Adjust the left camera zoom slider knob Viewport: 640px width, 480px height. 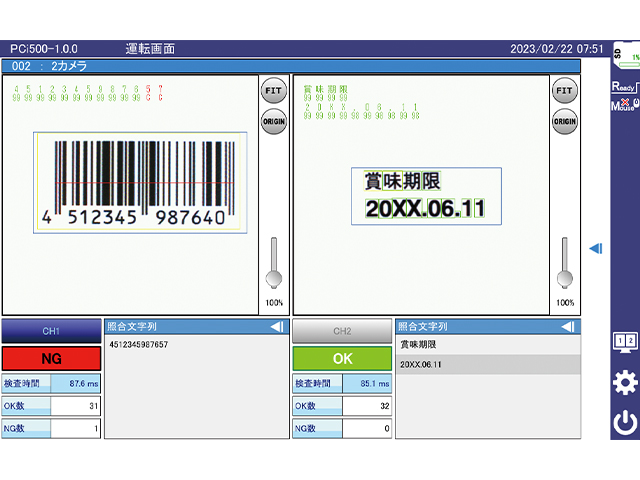pos(274,280)
